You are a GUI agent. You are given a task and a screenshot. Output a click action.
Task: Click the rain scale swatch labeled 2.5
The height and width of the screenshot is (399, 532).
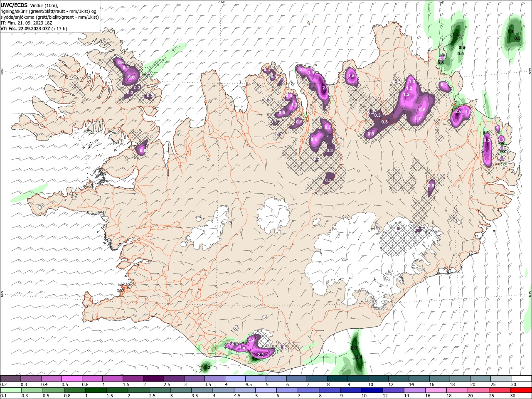160,390
